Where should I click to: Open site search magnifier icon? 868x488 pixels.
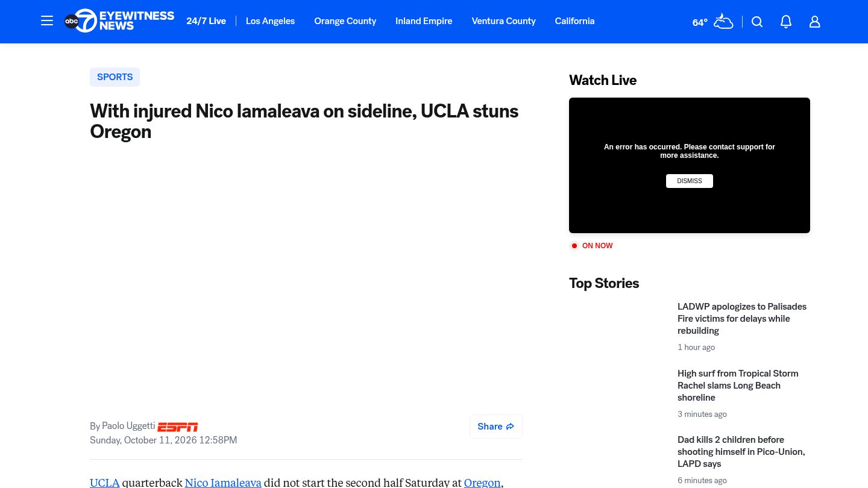757,22
